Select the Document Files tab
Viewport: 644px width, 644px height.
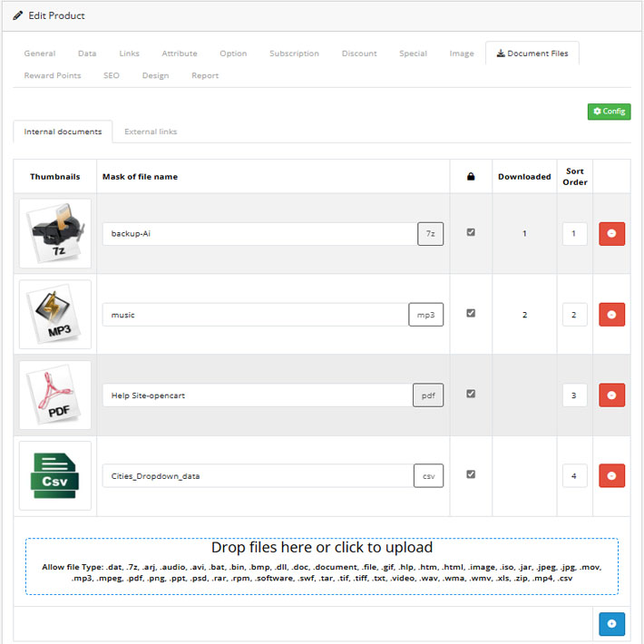point(532,54)
